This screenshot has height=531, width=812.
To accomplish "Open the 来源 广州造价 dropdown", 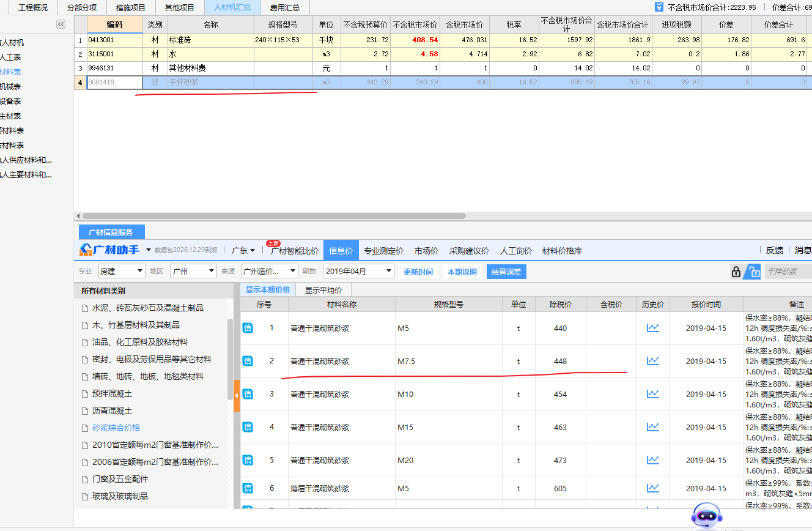I will coord(269,271).
